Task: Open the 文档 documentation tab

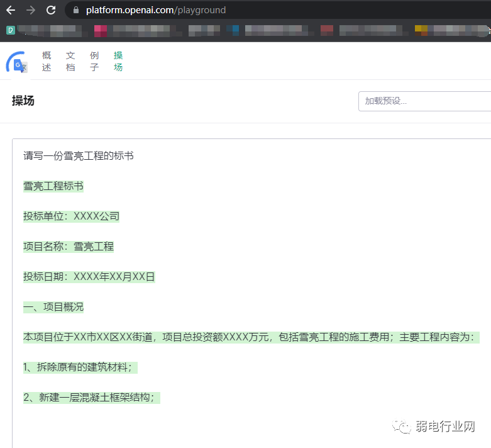Action: (70, 61)
